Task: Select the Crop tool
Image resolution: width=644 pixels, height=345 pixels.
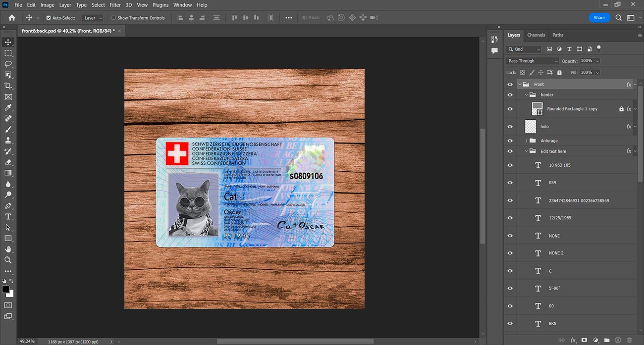Action: tap(8, 86)
